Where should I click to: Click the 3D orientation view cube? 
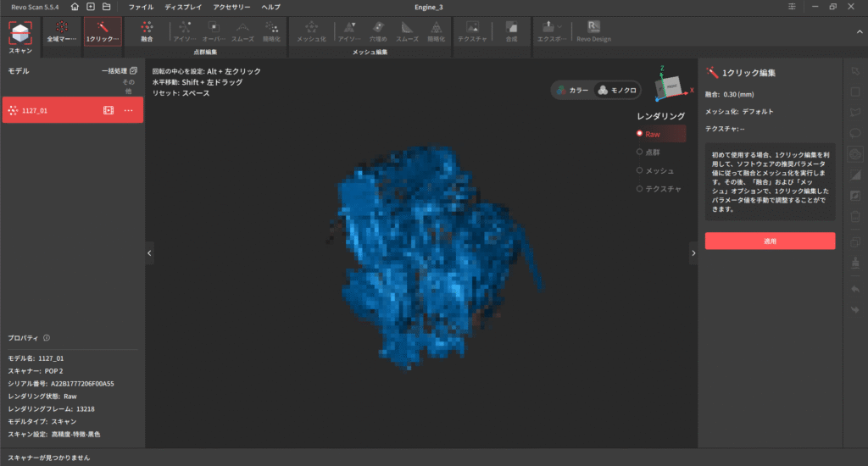(x=670, y=83)
